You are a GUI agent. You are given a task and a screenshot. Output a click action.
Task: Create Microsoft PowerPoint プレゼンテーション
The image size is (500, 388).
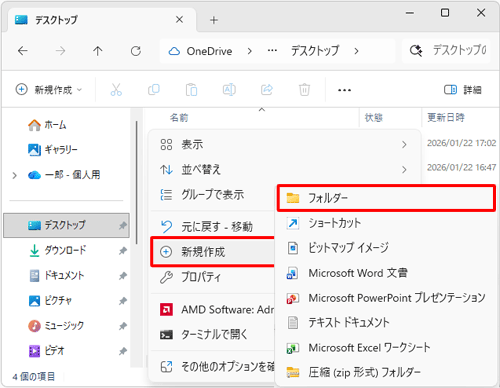386,298
